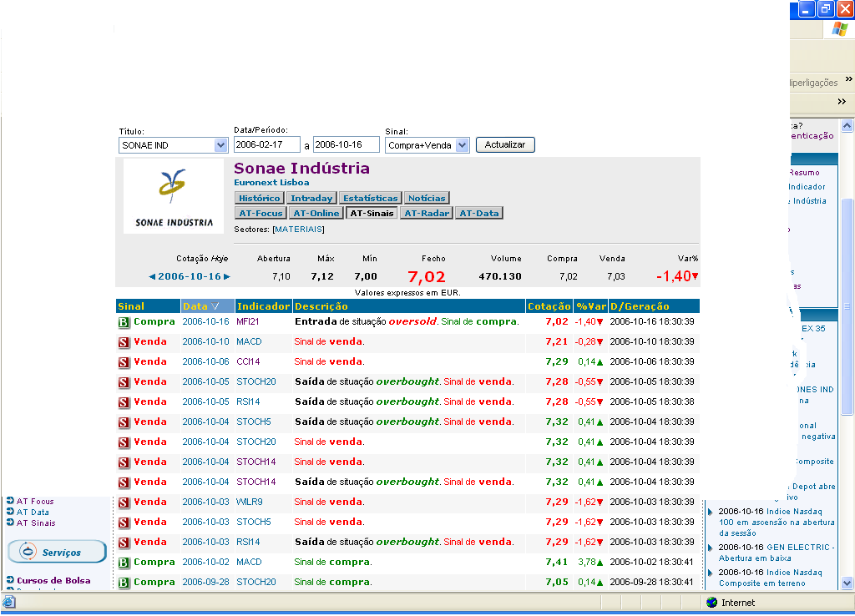Click the Internet Explorer page icon in status bar
Viewport: 855px width, 616px height.
[x=8, y=602]
